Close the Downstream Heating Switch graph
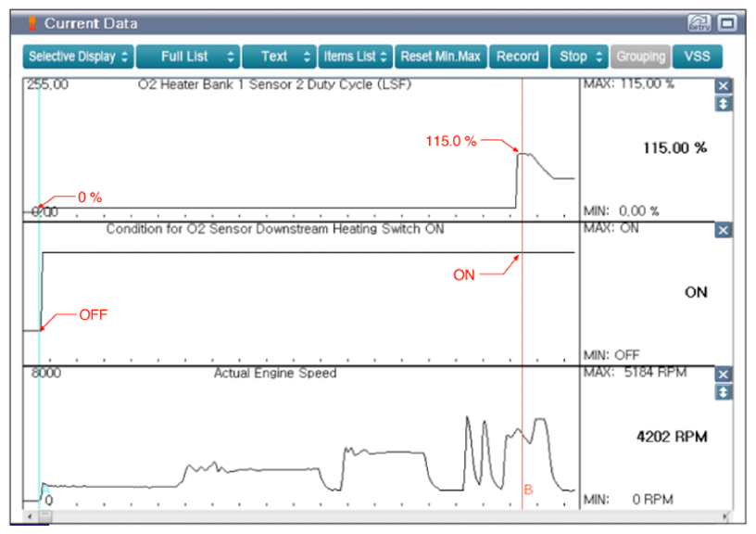This screenshot has height=534, width=756. [724, 230]
